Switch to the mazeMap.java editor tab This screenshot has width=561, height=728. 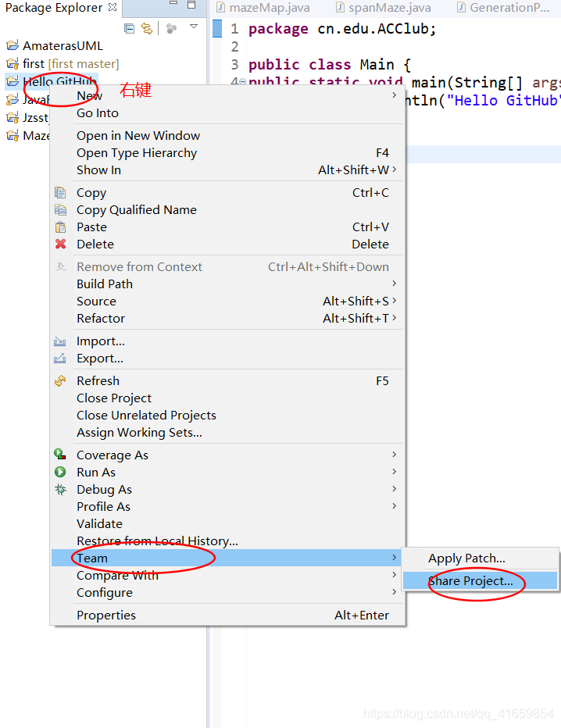pyautogui.click(x=264, y=8)
